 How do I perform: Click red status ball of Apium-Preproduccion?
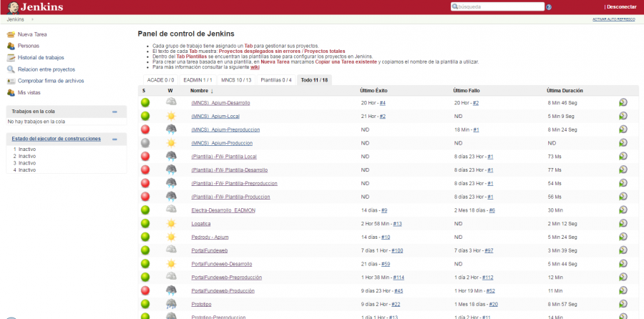coord(145,129)
